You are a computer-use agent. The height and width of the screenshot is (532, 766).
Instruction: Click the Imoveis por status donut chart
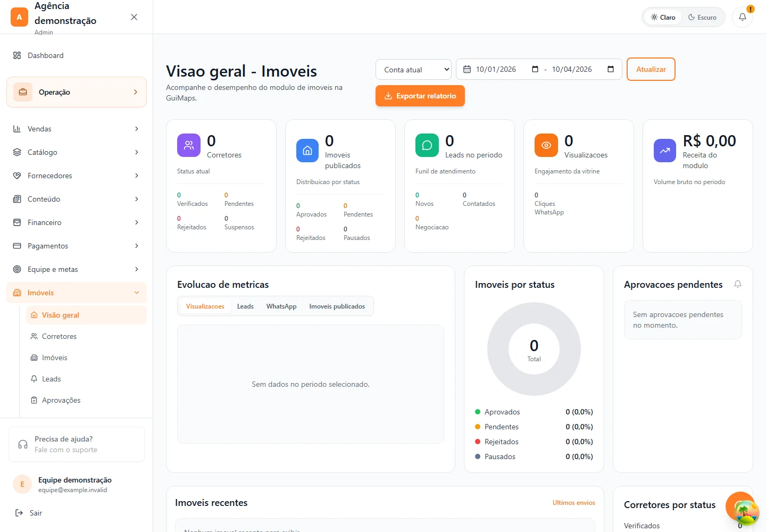tap(534, 349)
